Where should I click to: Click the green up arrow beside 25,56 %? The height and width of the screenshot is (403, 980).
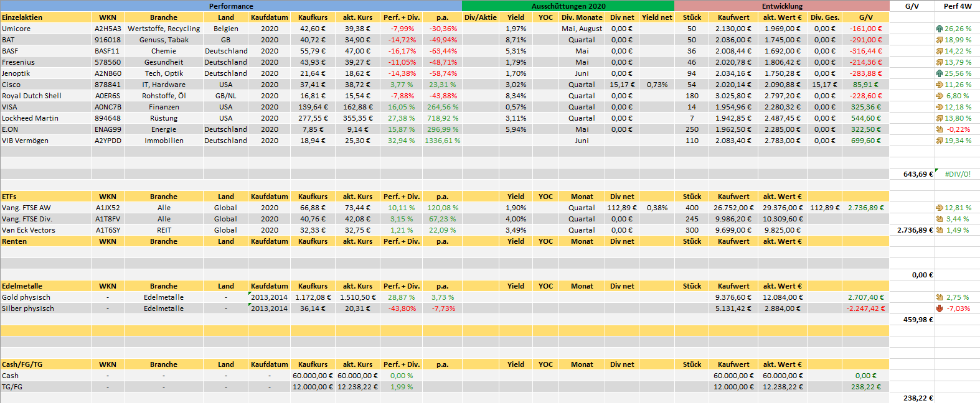click(x=939, y=73)
